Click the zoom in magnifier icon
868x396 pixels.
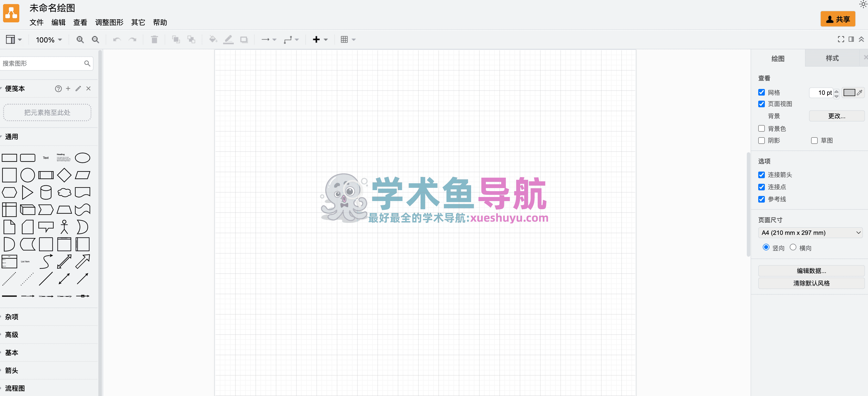[80, 39]
